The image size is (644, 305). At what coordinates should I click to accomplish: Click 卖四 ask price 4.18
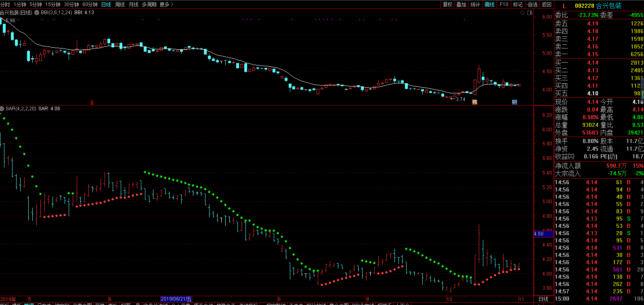(x=593, y=31)
